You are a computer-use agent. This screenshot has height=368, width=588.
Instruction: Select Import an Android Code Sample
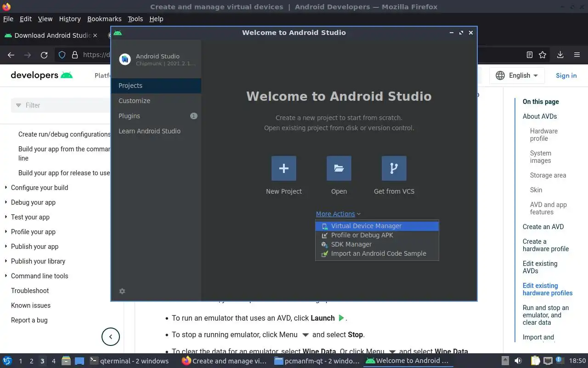pyautogui.click(x=377, y=253)
